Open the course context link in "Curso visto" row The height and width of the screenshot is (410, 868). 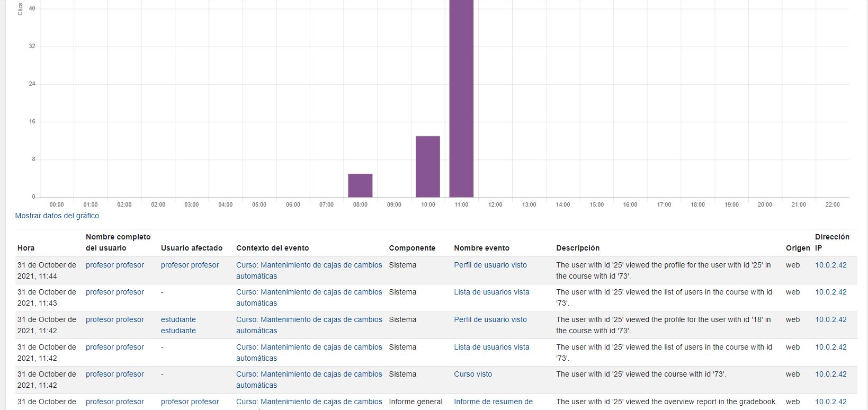[309, 379]
